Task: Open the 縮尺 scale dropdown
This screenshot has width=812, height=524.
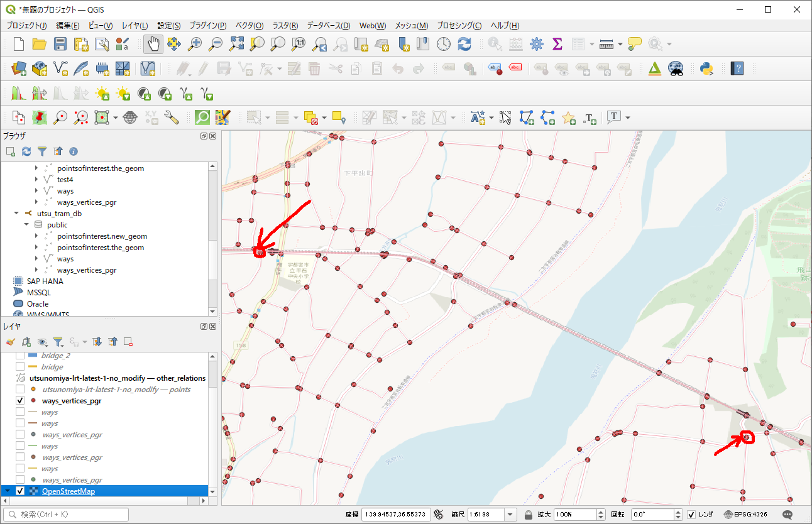Action: coord(510,515)
